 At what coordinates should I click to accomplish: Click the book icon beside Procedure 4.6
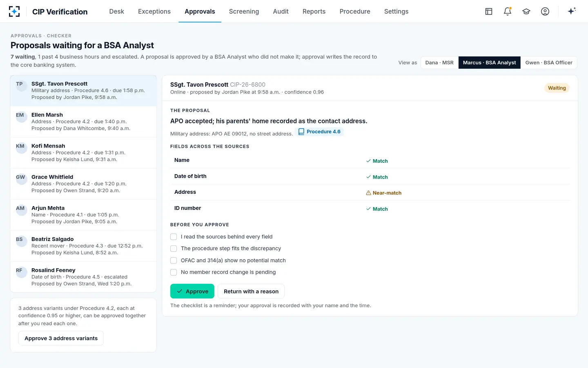coord(301,132)
